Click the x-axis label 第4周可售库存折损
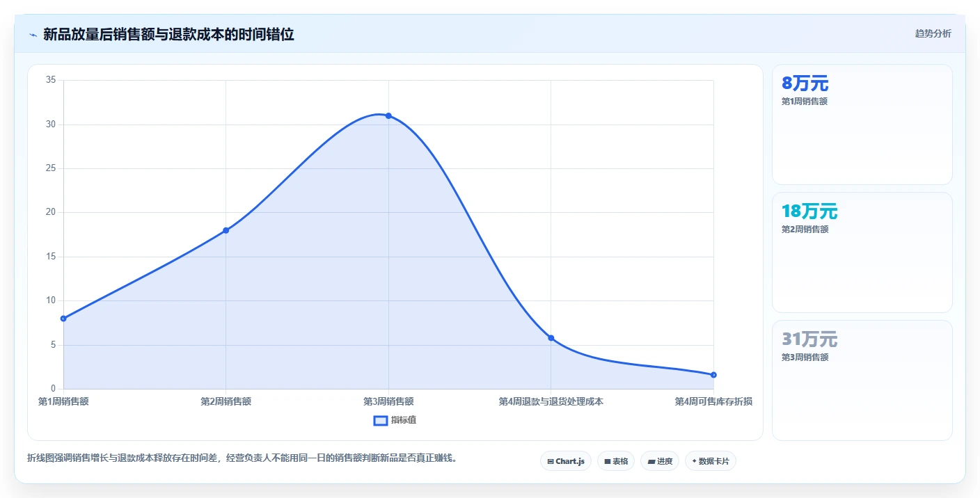Screen dimensions: 980x498 713,401
